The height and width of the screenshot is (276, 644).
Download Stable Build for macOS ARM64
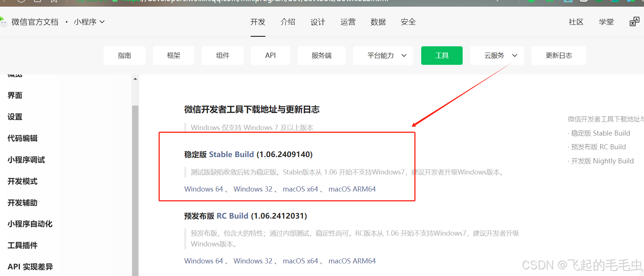[x=352, y=189]
